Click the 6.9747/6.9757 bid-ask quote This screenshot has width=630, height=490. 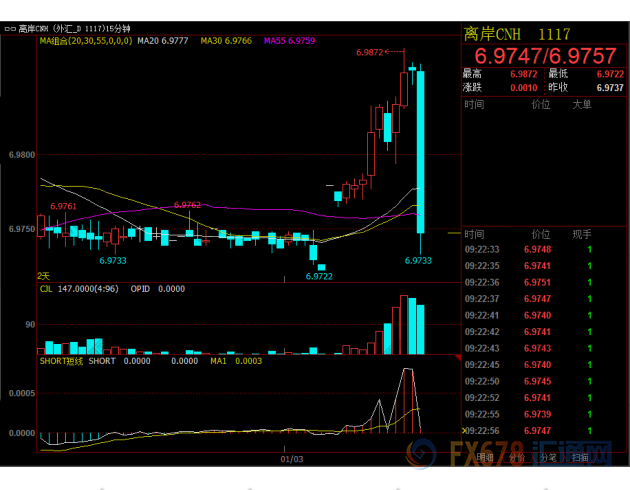[x=544, y=55]
